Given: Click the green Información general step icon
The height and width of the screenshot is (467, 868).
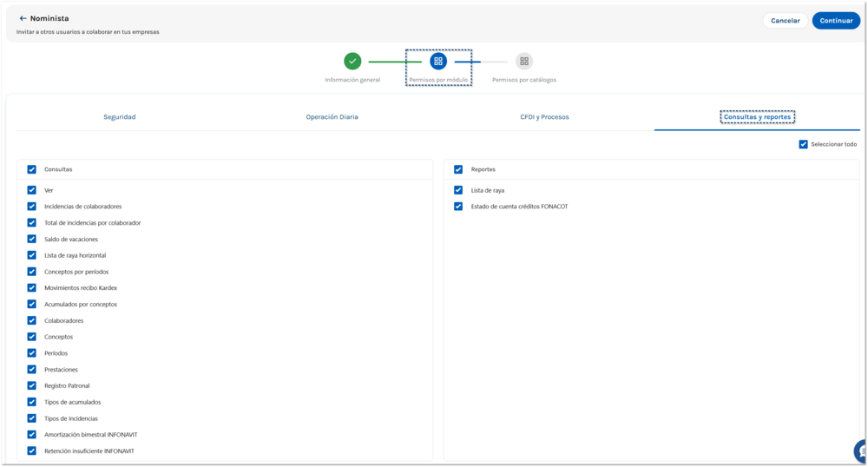Looking at the screenshot, I should pos(352,61).
